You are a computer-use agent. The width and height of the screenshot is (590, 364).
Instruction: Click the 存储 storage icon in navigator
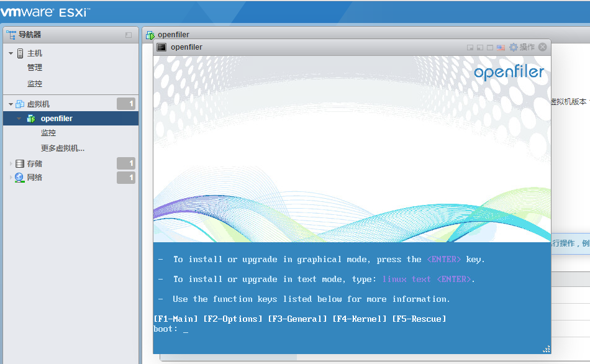click(x=20, y=163)
